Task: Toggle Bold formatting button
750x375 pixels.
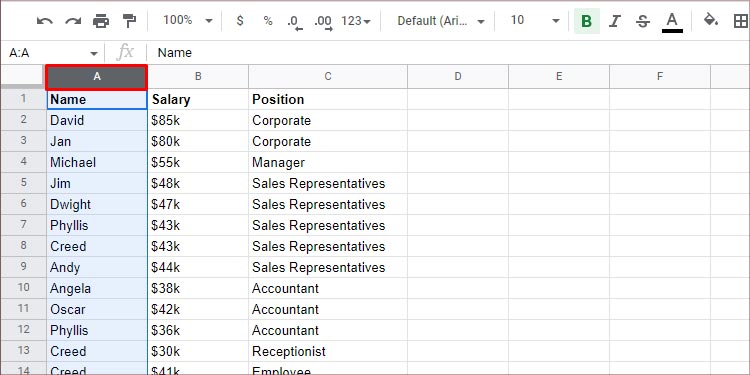Action: (x=586, y=21)
